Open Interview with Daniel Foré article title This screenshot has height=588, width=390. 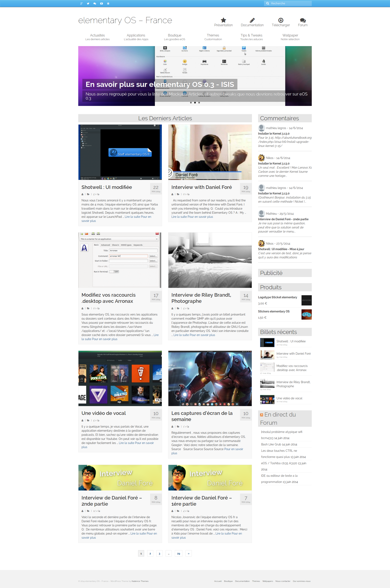click(202, 187)
